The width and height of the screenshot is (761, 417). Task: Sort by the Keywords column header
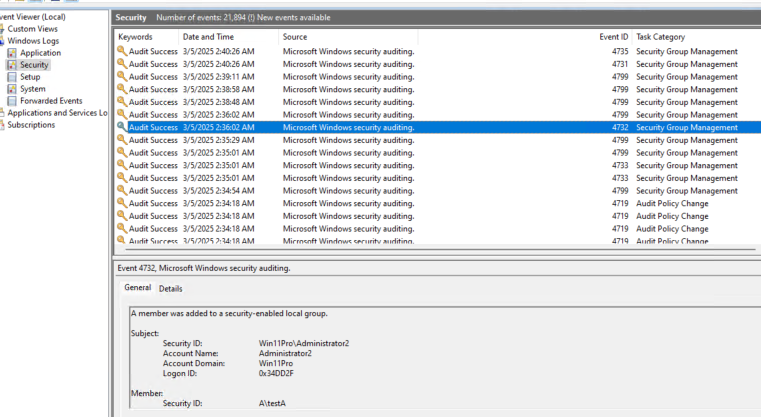147,37
